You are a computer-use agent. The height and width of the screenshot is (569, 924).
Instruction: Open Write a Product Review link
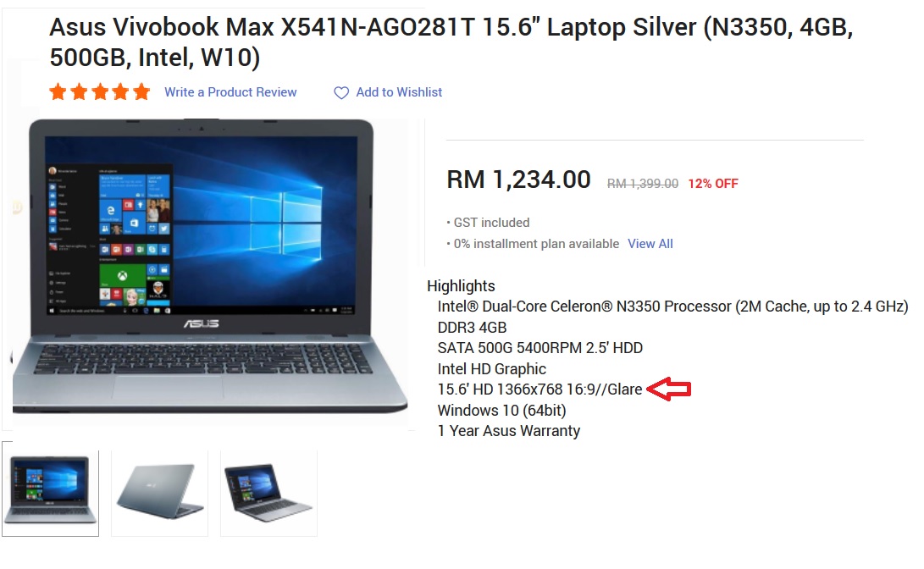(x=230, y=92)
